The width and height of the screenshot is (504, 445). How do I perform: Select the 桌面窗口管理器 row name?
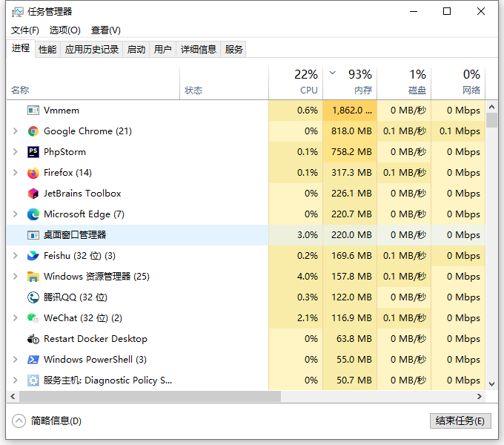(x=75, y=235)
